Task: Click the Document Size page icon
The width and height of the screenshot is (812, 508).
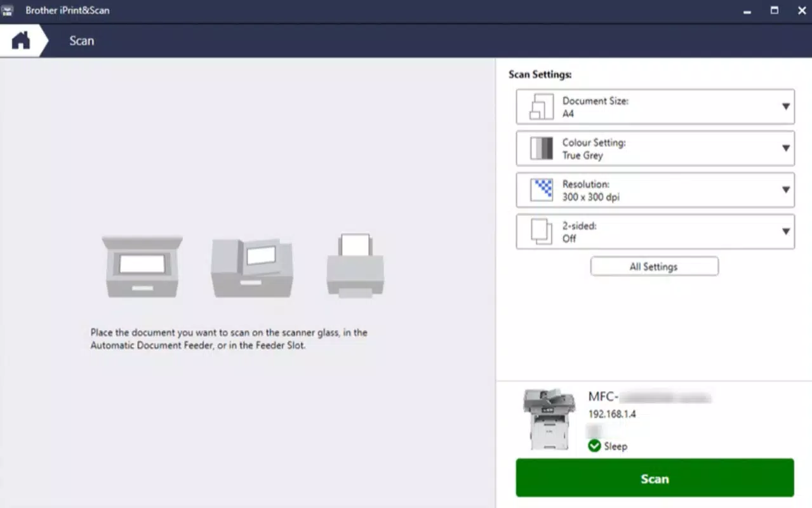Action: (542, 107)
